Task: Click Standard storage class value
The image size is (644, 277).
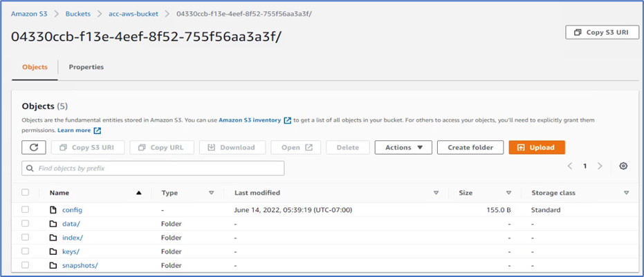Action: click(x=546, y=210)
